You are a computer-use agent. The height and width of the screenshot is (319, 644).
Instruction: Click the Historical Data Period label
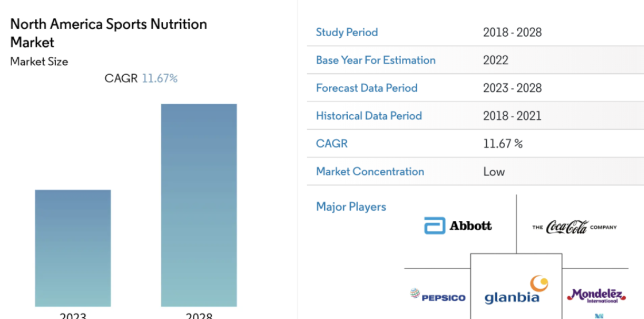[x=369, y=116]
